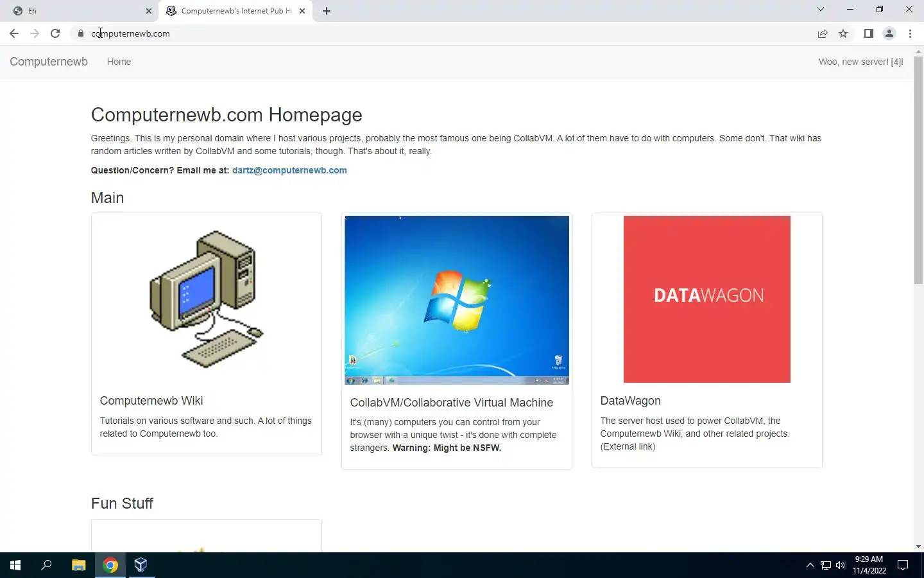Go forward in browser history

coord(35,33)
